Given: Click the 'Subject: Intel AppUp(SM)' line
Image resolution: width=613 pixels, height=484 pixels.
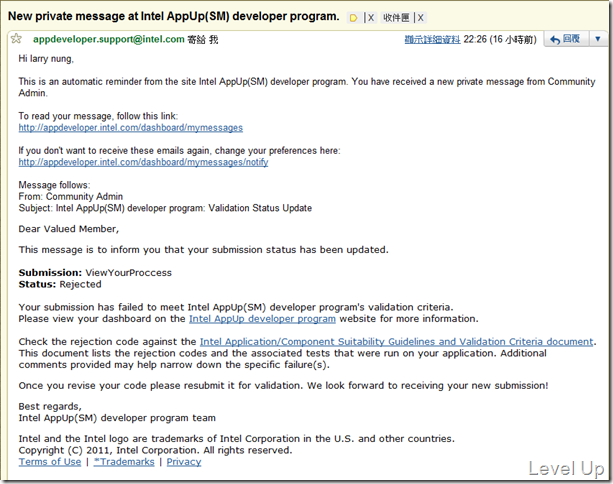Looking at the screenshot, I should pos(165,208).
